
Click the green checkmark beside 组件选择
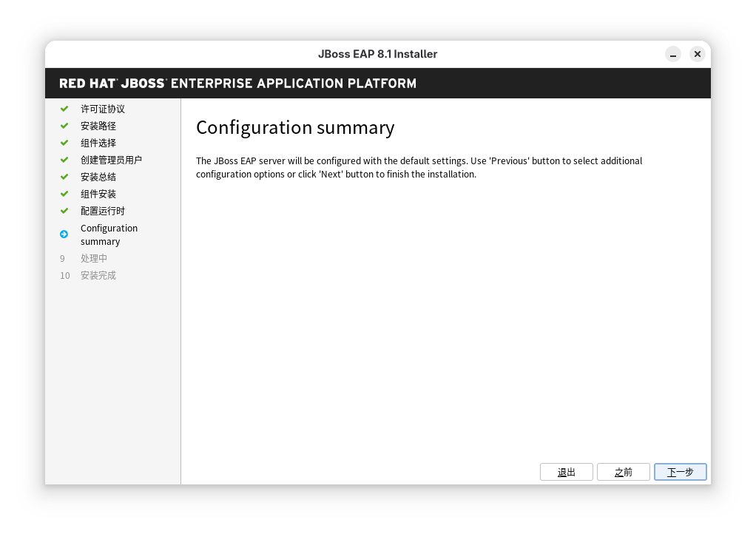coord(64,143)
